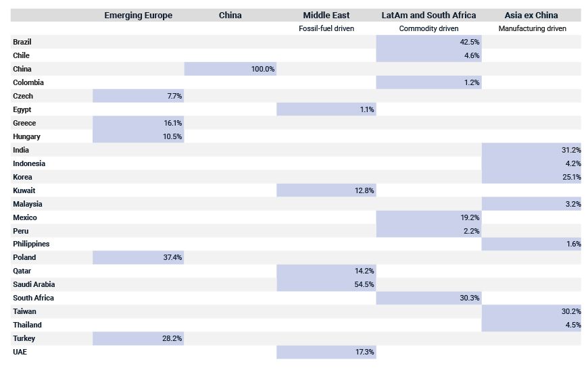Select India's 31.2% cell
This screenshot has width=588, height=368.
531,150
